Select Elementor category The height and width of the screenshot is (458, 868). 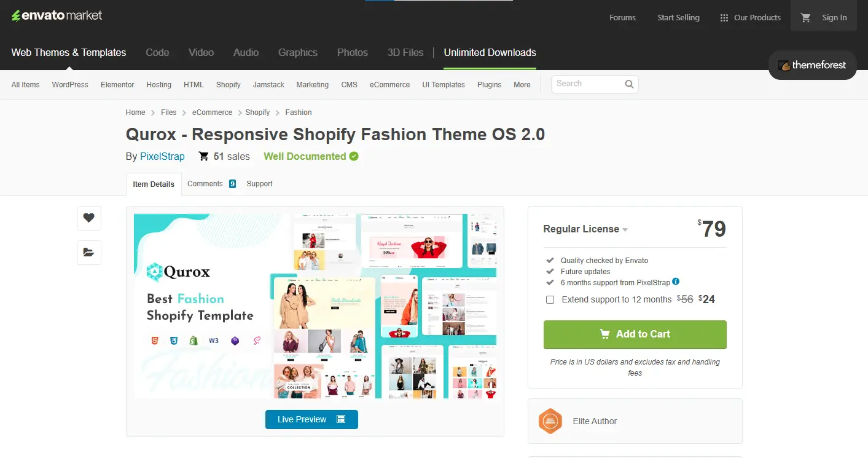[117, 85]
